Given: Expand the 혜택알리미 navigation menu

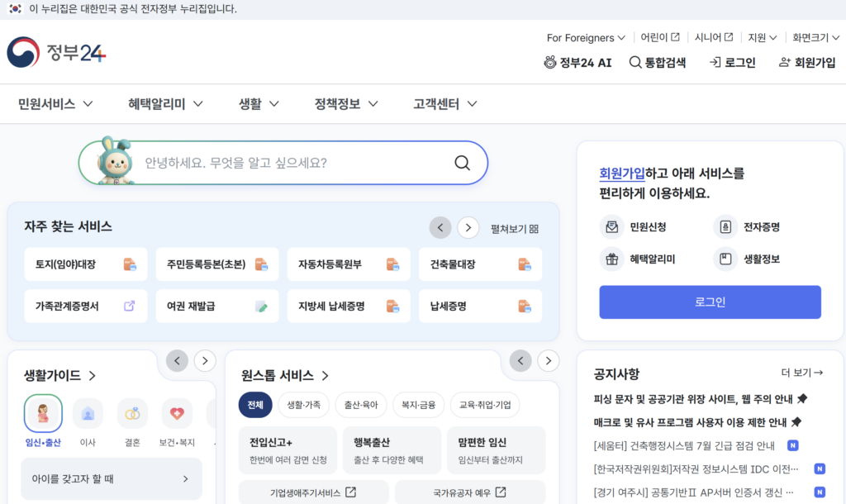Looking at the screenshot, I should tap(165, 103).
